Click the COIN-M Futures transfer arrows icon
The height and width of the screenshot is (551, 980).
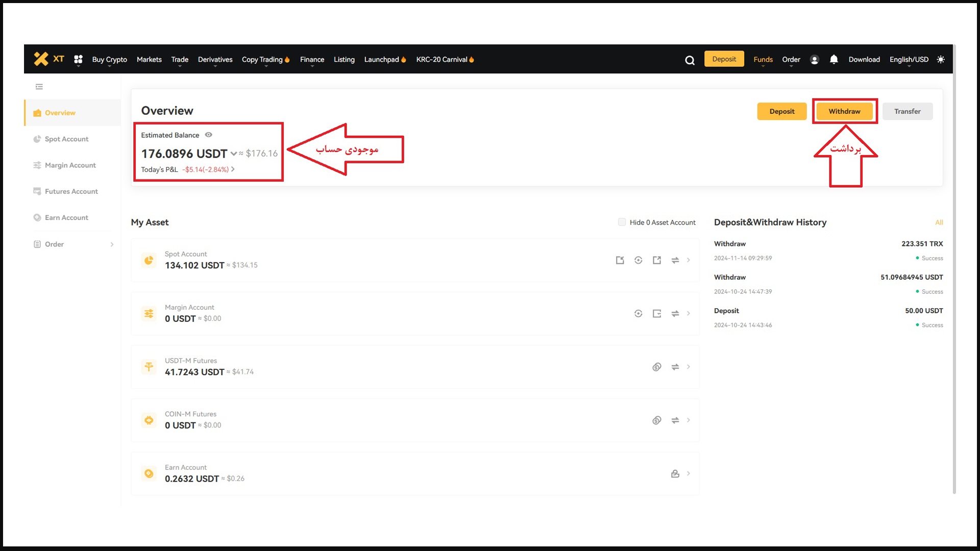tap(675, 420)
